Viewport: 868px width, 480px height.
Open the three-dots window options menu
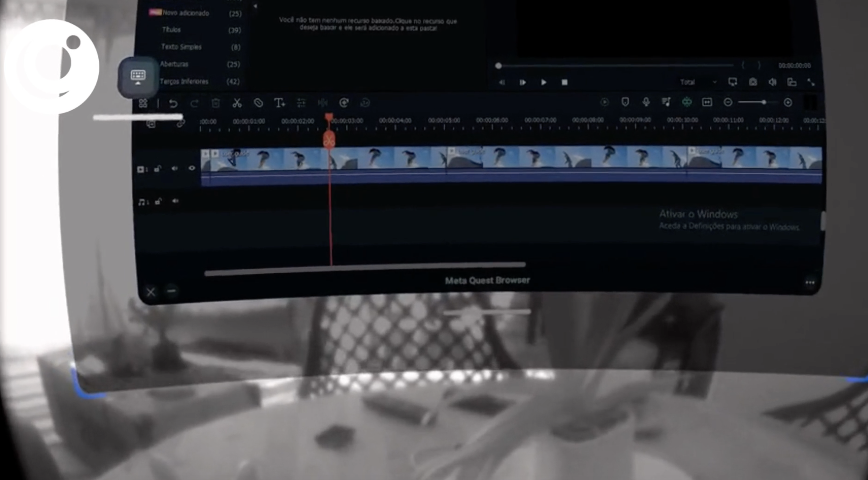(x=810, y=283)
